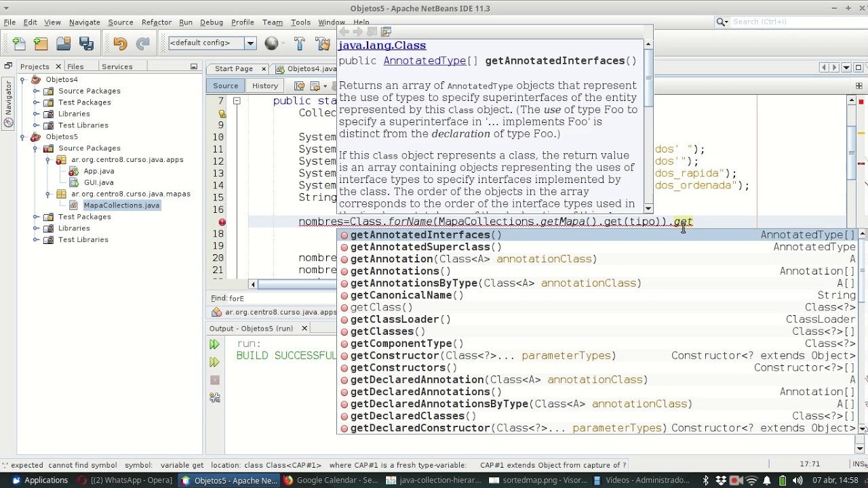Collapse the Objetos5 project node
The image size is (868, 488).
[23, 137]
